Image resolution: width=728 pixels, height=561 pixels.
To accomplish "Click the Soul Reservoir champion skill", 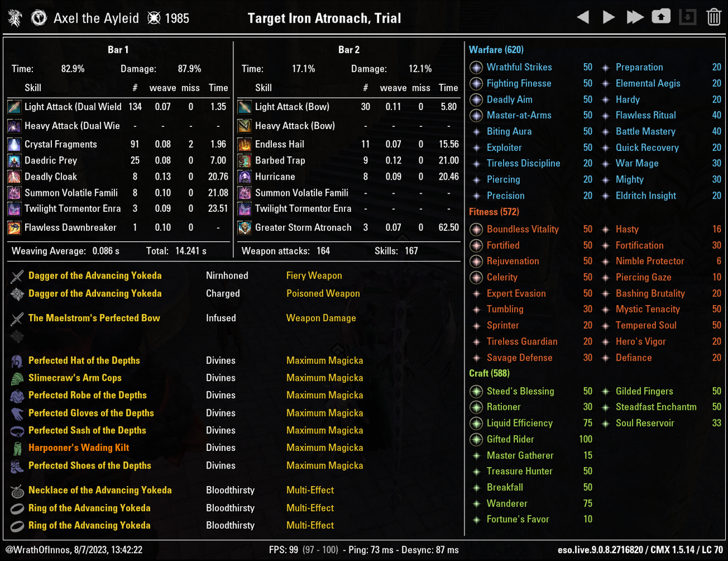I will pos(645,423).
